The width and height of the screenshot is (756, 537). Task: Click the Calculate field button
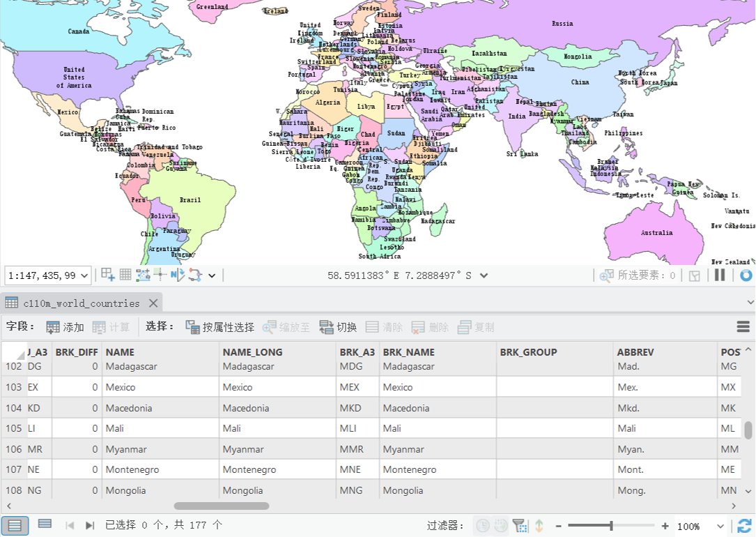(111, 327)
